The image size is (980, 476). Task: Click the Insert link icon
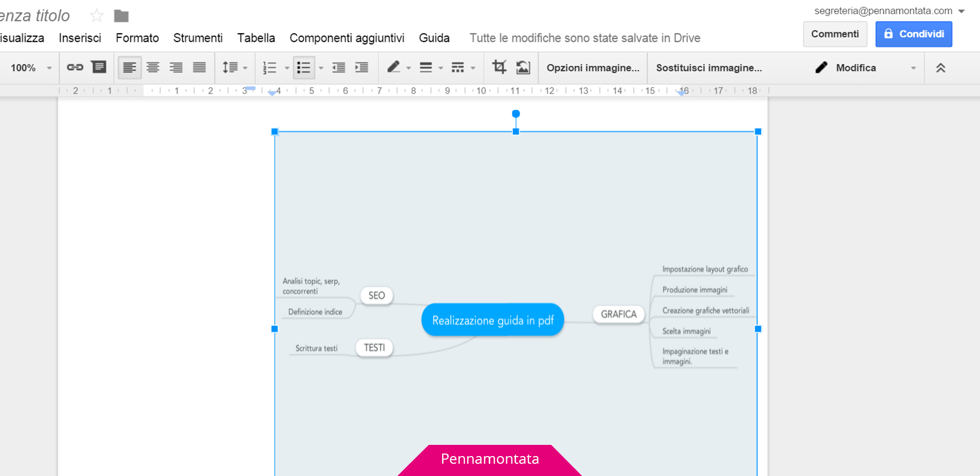75,67
